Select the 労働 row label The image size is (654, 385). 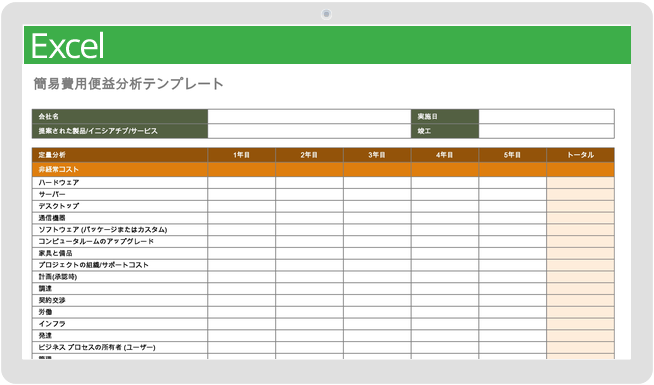(x=120, y=312)
